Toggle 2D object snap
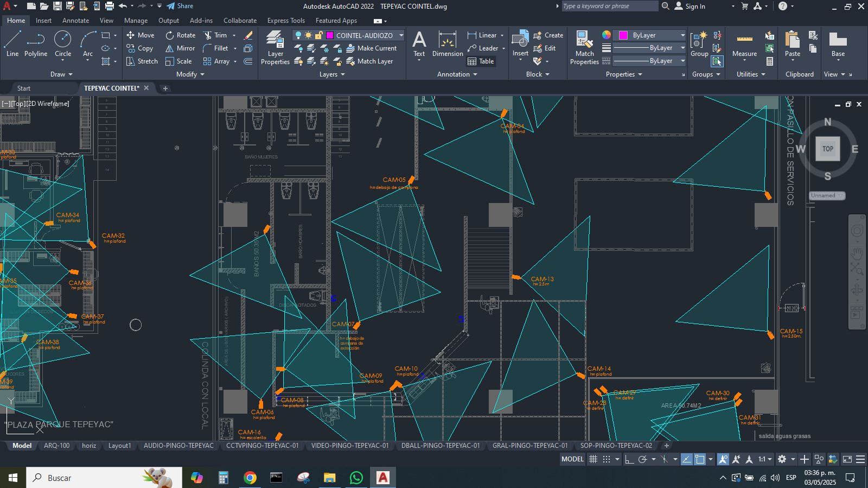The height and width of the screenshot is (488, 868). pos(700,459)
